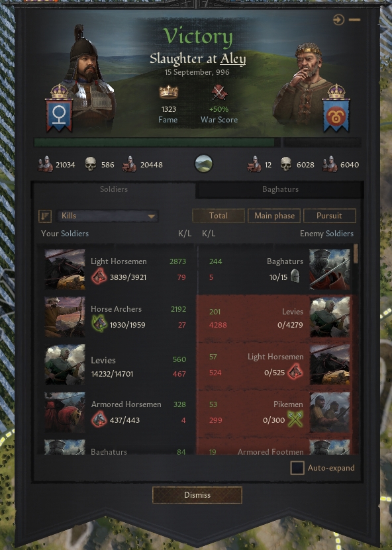Click the terrain type icon between armies
Viewport: 392px width, 550px height.
click(x=203, y=163)
